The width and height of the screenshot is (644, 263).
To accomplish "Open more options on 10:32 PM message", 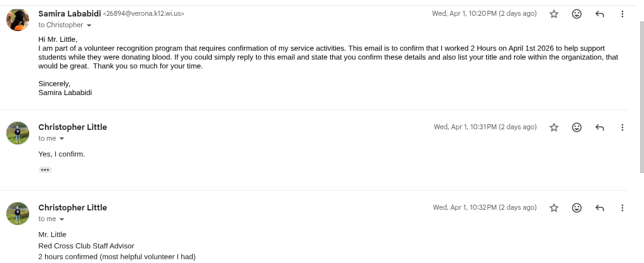I will pyautogui.click(x=622, y=208).
